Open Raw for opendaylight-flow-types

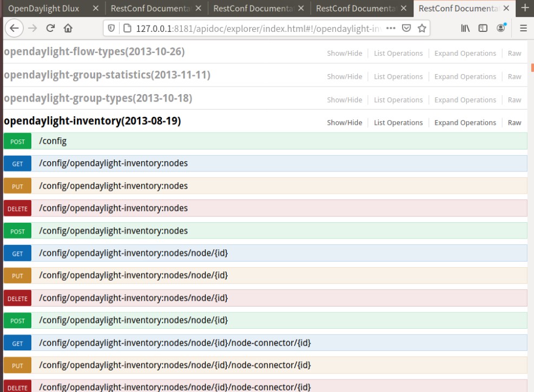(x=514, y=54)
